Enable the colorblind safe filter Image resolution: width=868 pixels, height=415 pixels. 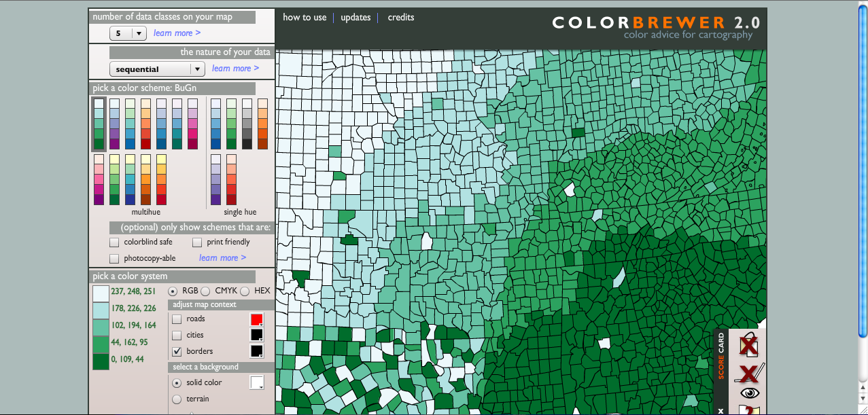pyautogui.click(x=114, y=242)
